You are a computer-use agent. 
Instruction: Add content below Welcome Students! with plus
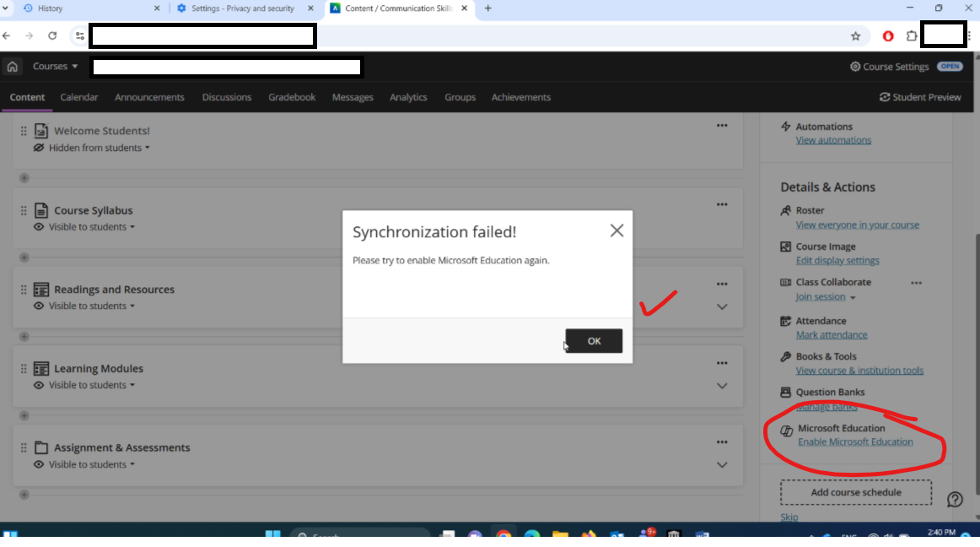(24, 178)
